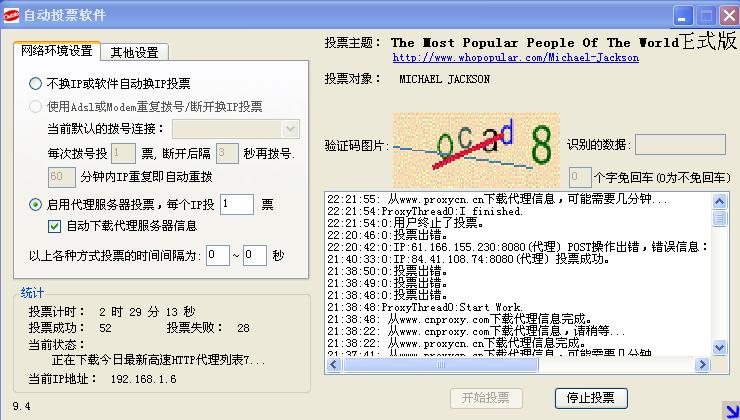The image size is (740, 420).
Task: Minimize the 自动投票软件 window
Action: 682,16
